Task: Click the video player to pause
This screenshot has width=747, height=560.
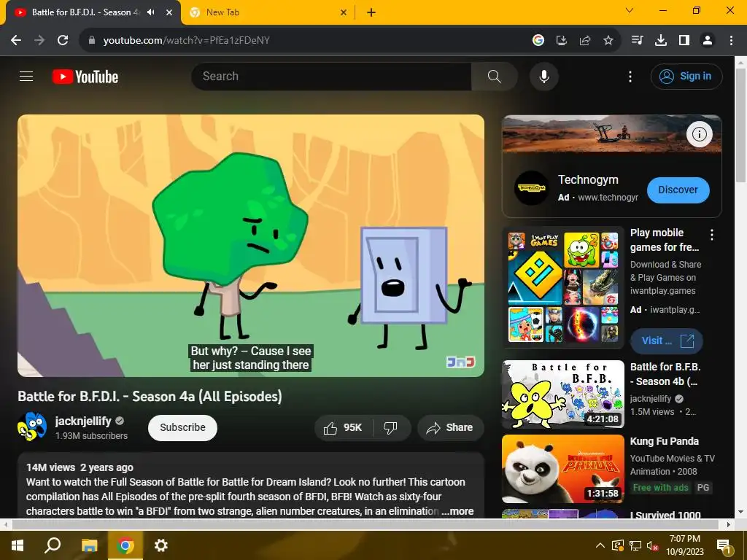Action: 251,245
